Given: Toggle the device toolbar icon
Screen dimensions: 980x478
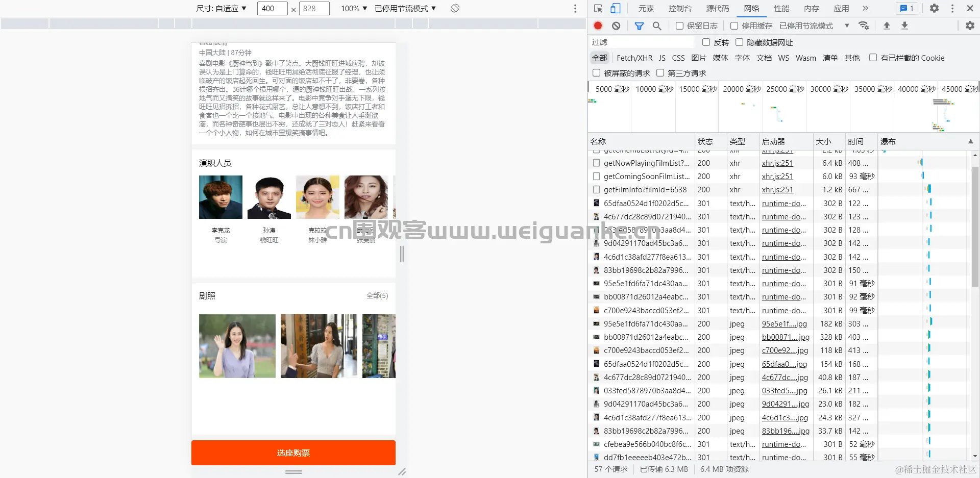Looking at the screenshot, I should pos(616,8).
